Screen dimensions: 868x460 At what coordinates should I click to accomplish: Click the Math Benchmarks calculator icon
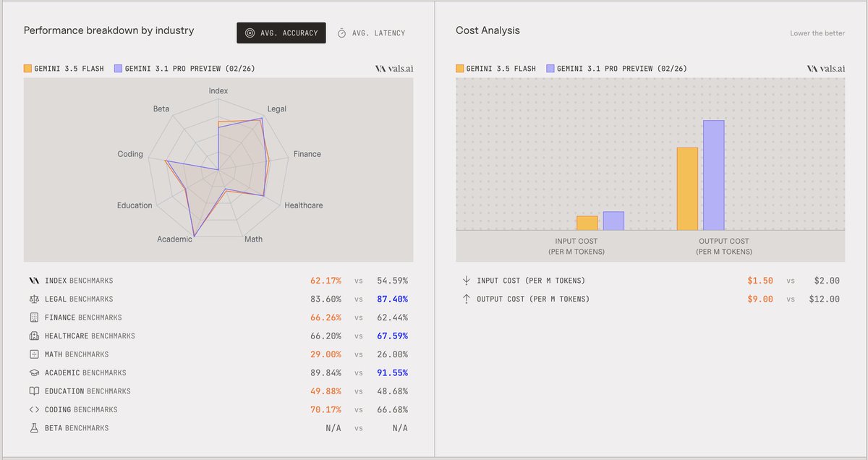pyautogui.click(x=33, y=354)
